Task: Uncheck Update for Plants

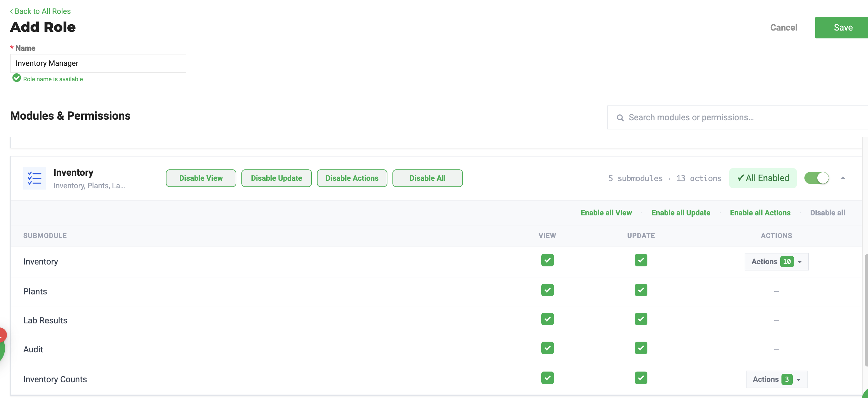Action: pos(640,290)
